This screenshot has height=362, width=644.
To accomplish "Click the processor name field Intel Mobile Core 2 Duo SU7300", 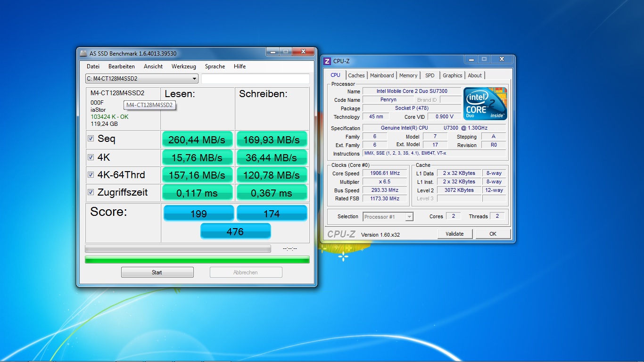I will (x=412, y=91).
